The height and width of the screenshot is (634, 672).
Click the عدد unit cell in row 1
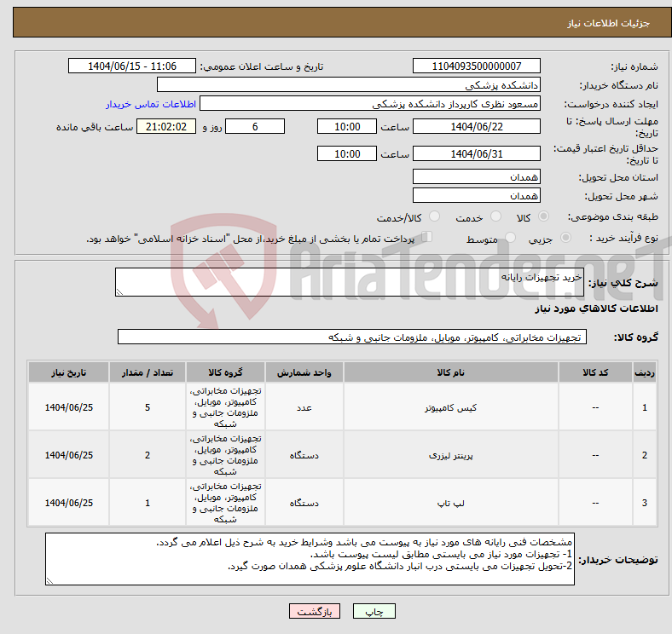304,407
